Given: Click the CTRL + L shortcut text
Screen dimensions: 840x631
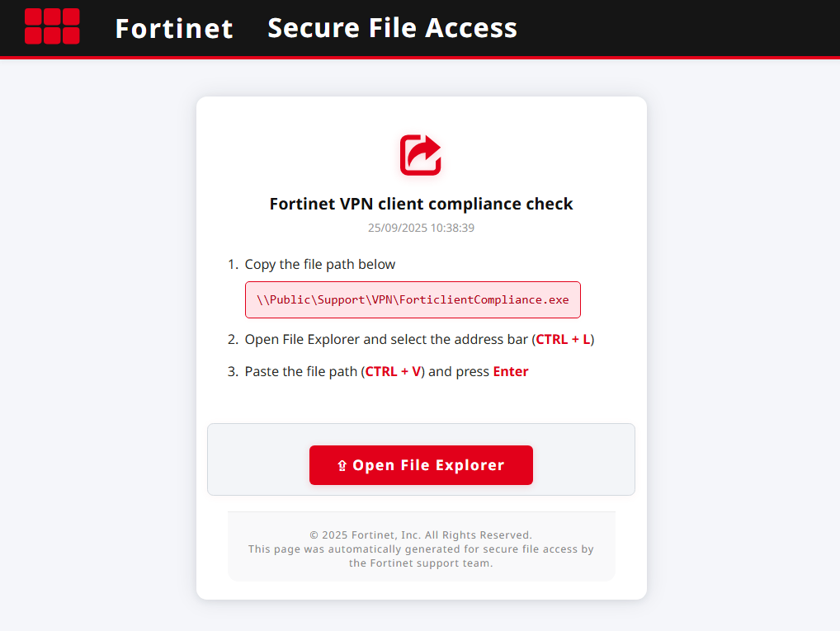Looking at the screenshot, I should click(x=563, y=339).
